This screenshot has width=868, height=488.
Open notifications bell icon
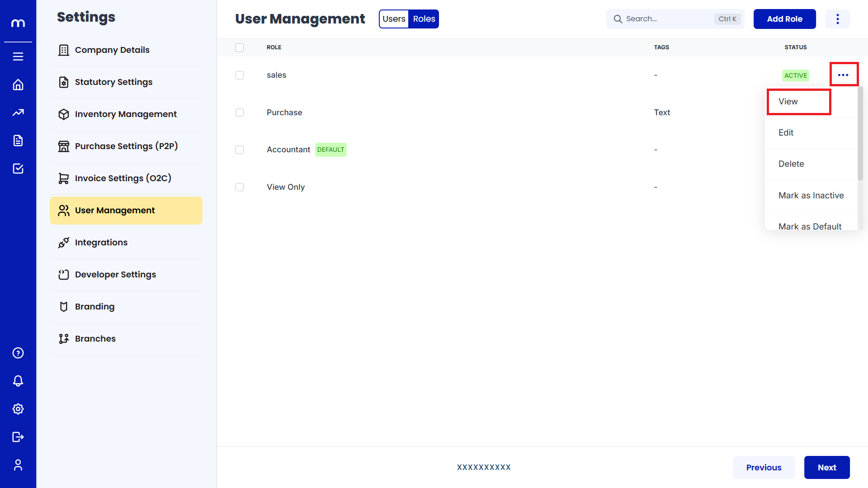(x=18, y=381)
